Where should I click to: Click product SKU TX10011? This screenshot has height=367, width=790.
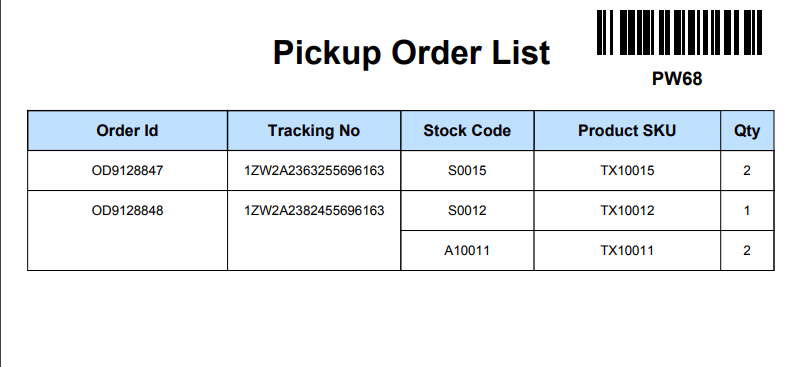click(627, 250)
